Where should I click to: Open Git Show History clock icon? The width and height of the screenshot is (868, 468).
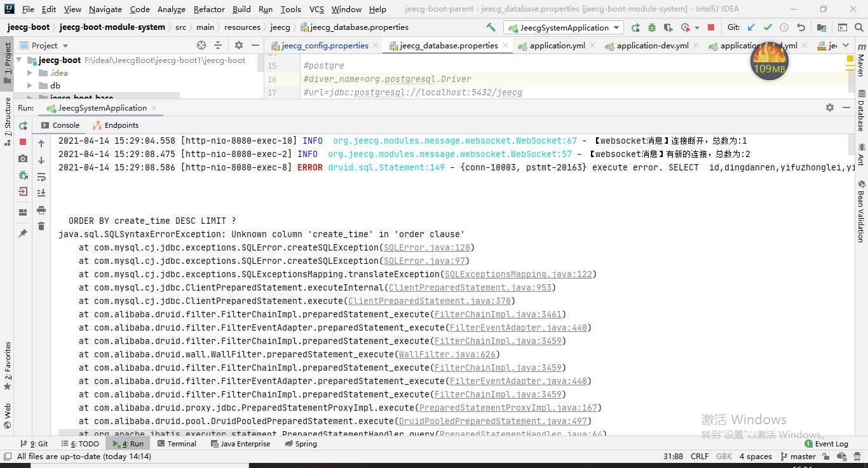tap(784, 27)
